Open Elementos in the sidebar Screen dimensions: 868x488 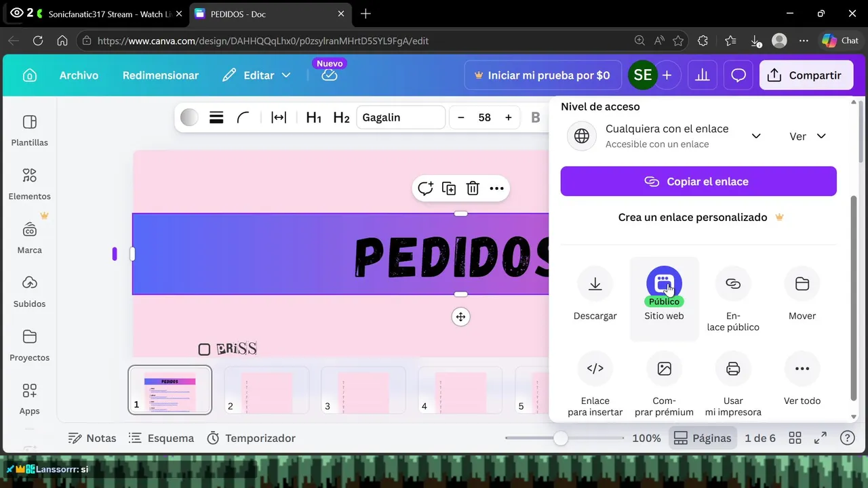(30, 184)
